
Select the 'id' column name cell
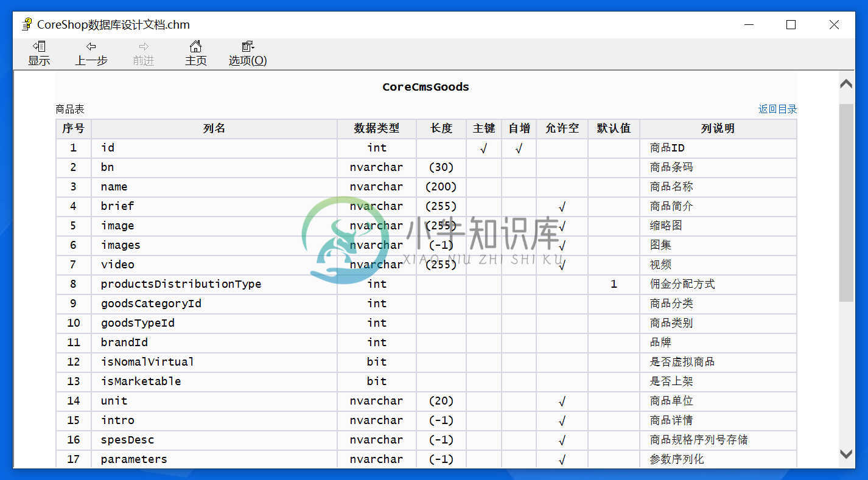(x=214, y=148)
